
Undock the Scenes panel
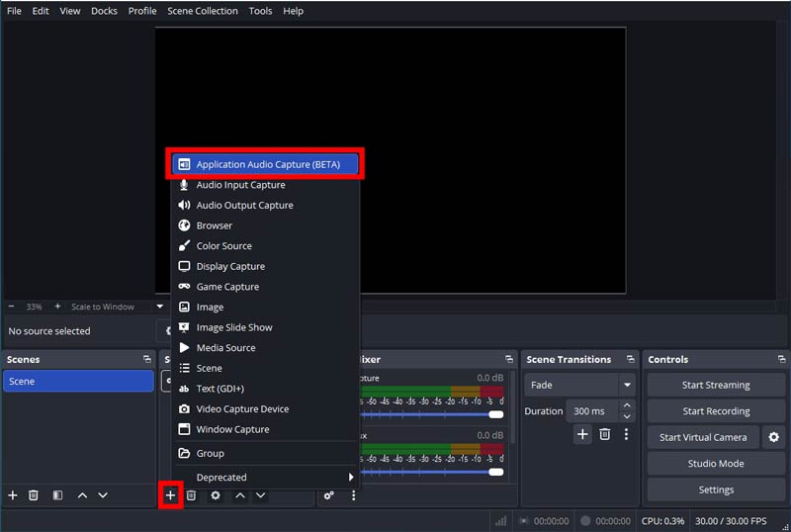pos(146,359)
